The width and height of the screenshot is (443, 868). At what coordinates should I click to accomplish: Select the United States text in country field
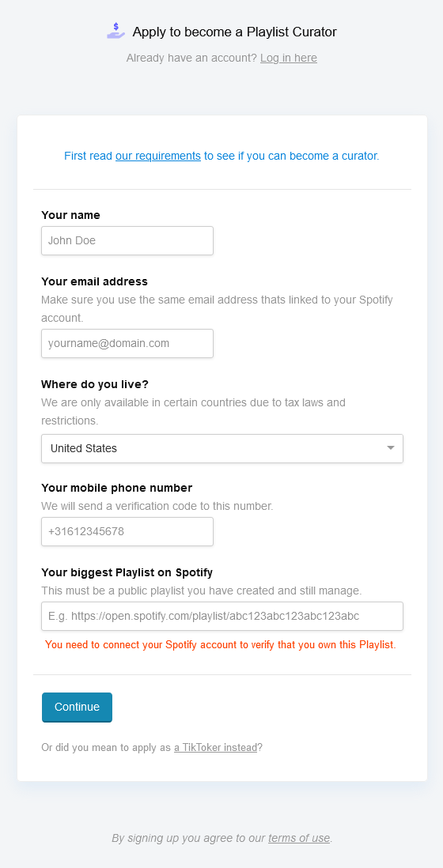(84, 448)
